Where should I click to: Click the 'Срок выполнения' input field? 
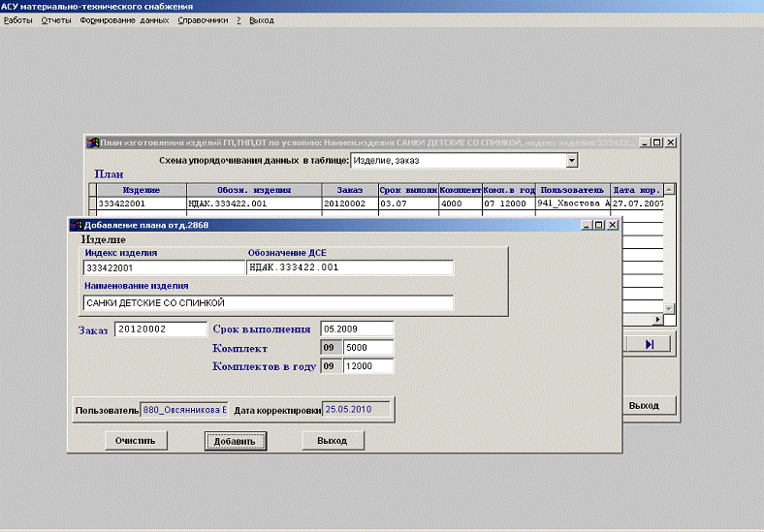[x=357, y=329]
